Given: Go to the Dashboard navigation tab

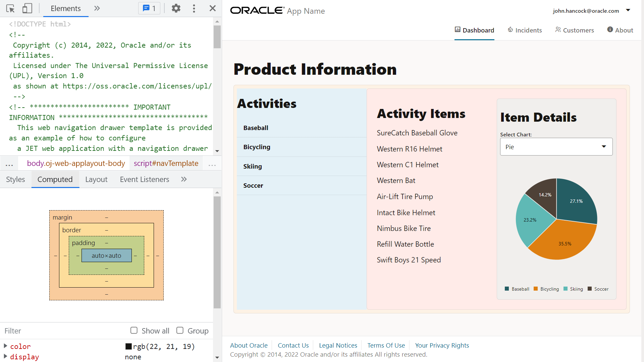Looking at the screenshot, I should coord(474,30).
